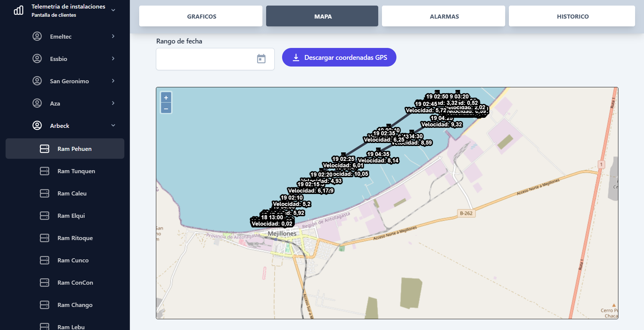Select Ram Caleu in the sidebar
This screenshot has height=330, width=644.
[x=65, y=193]
